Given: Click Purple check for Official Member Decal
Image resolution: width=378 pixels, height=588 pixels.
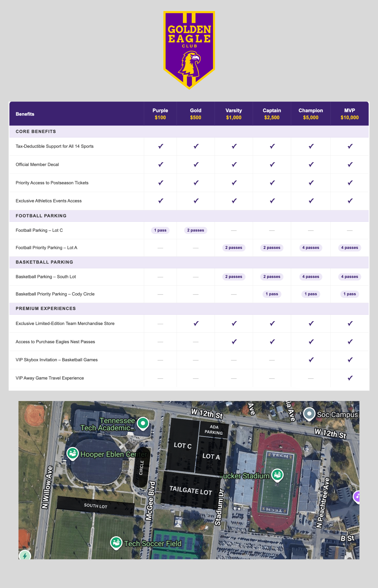Looking at the screenshot, I should click(160, 165).
